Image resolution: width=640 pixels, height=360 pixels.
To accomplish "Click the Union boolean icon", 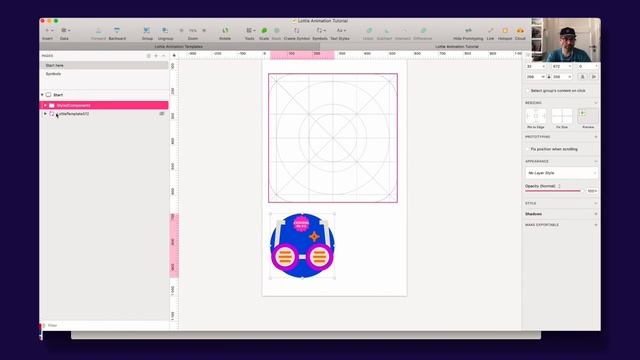I will point(369,31).
